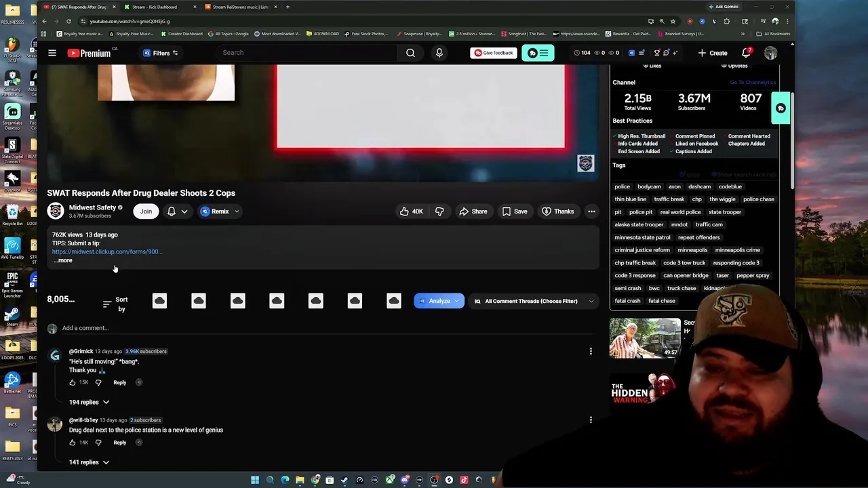Viewport: 868px width, 488px height.
Task: Open options menu for @will-tb1ey comment
Action: (591, 420)
